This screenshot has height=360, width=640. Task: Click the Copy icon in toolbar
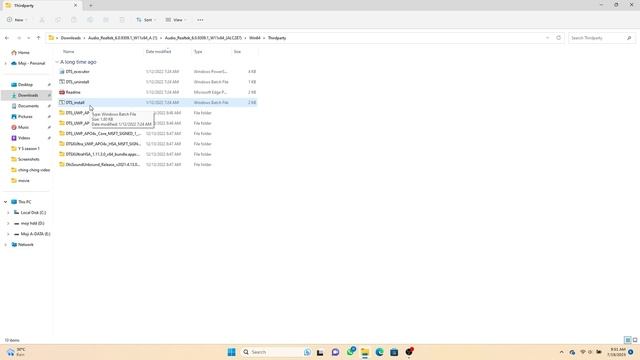tap(58, 20)
